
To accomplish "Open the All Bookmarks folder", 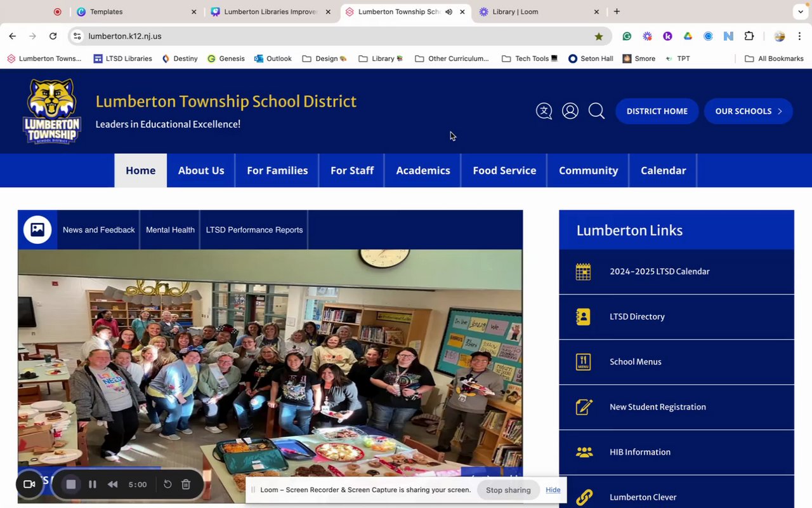I will click(774, 58).
